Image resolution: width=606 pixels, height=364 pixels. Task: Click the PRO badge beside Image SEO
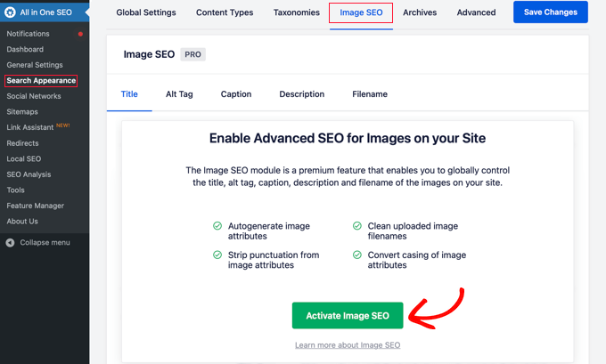pos(193,54)
